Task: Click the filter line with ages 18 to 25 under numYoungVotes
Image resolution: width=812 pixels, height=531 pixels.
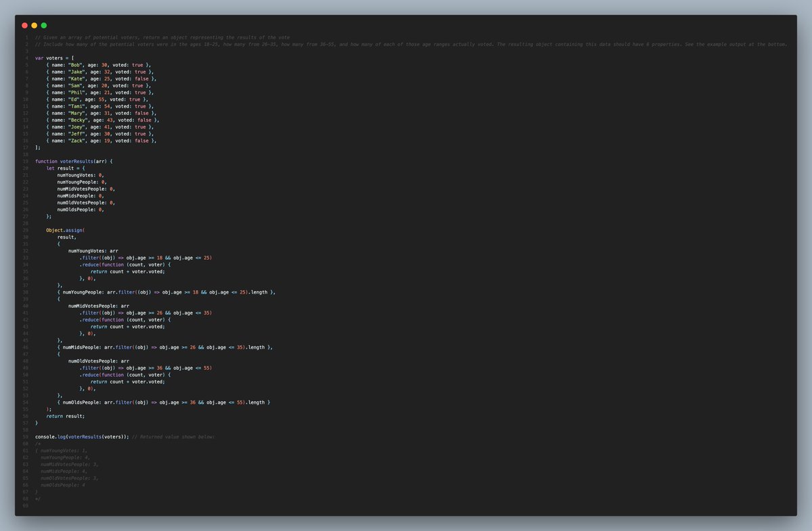Action: pos(145,257)
